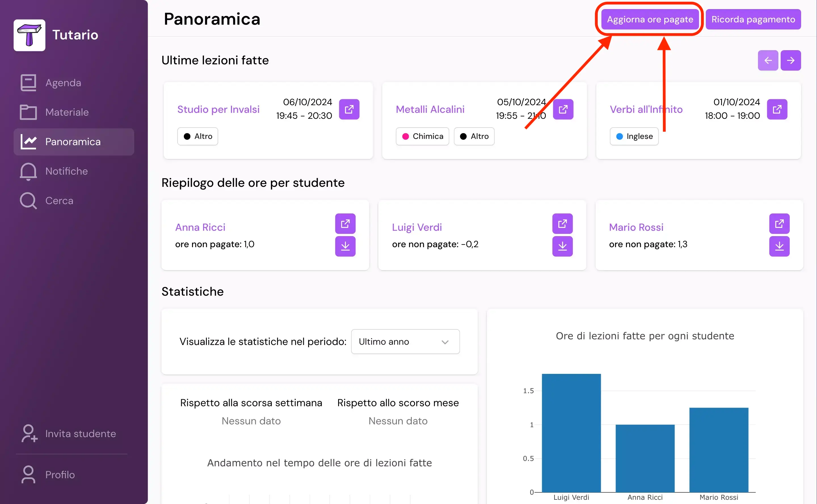Download Anna Ricci hours report
This screenshot has height=504, width=817.
point(345,246)
